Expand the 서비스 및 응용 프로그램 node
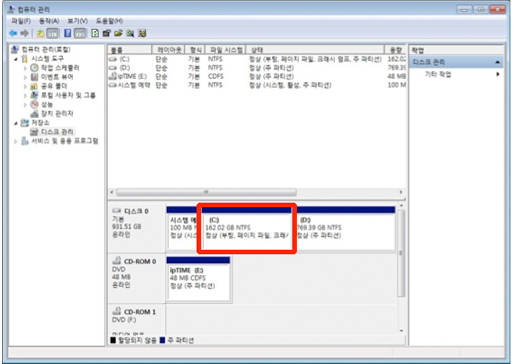Screen dimensions: 514x364 (16, 141)
